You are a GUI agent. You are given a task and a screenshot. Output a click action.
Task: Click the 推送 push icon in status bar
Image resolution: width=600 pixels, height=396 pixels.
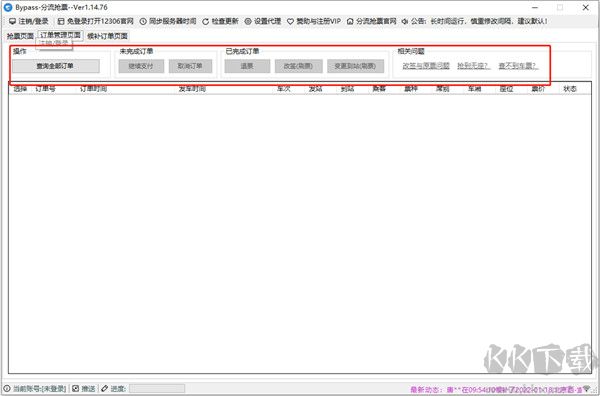point(76,388)
